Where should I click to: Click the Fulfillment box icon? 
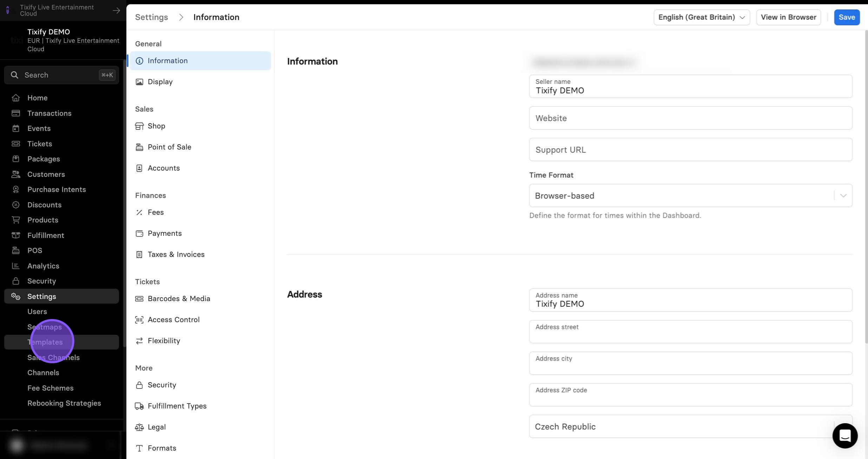[x=15, y=235]
